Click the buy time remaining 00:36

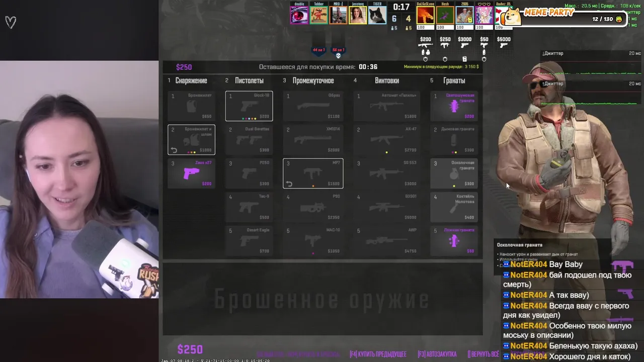pos(368,67)
